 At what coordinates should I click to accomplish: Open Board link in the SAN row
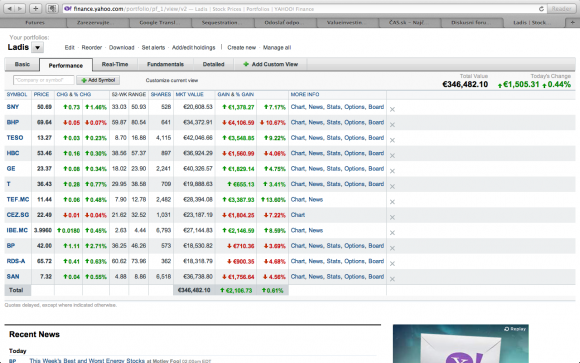(376, 277)
